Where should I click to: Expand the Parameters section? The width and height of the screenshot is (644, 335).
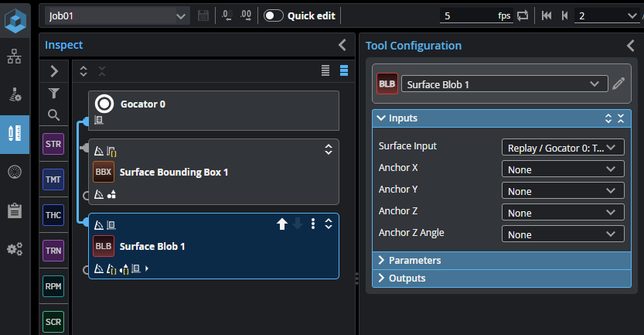click(x=414, y=260)
